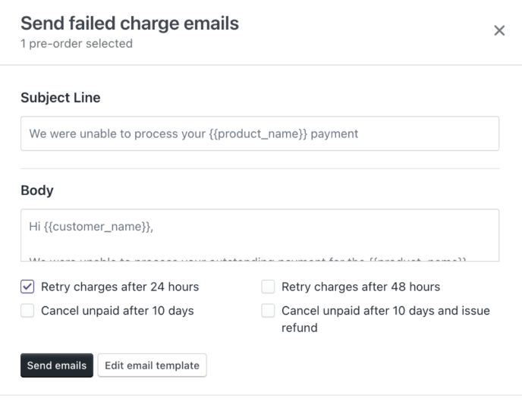Focus the email Body text area
The image size is (522, 420).
(259, 235)
